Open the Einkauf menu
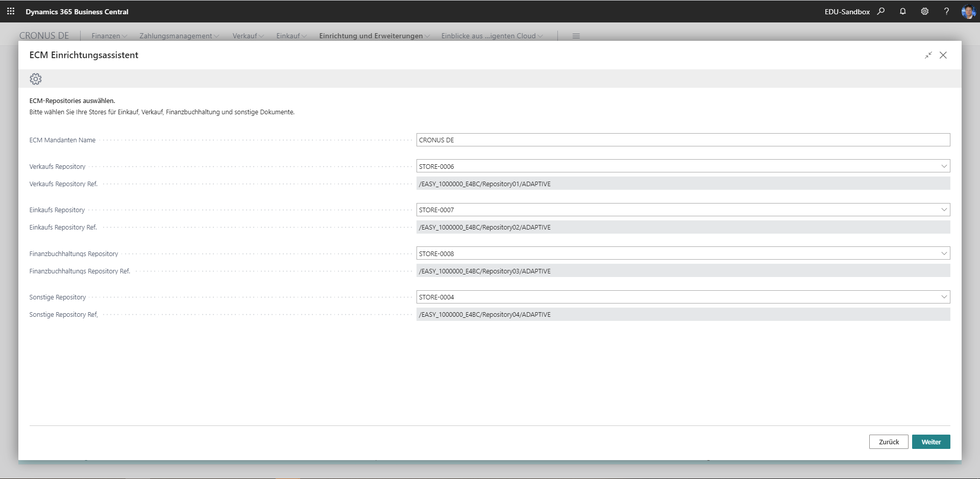 [291, 36]
